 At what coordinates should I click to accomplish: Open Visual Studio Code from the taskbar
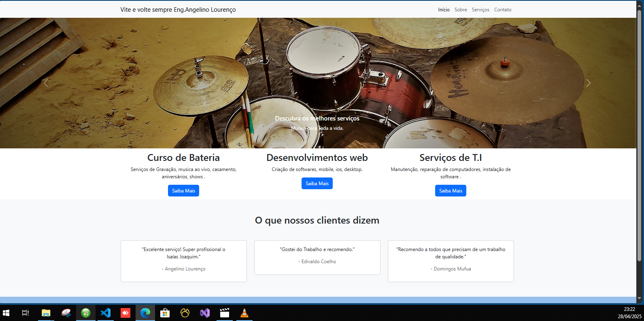point(106,313)
